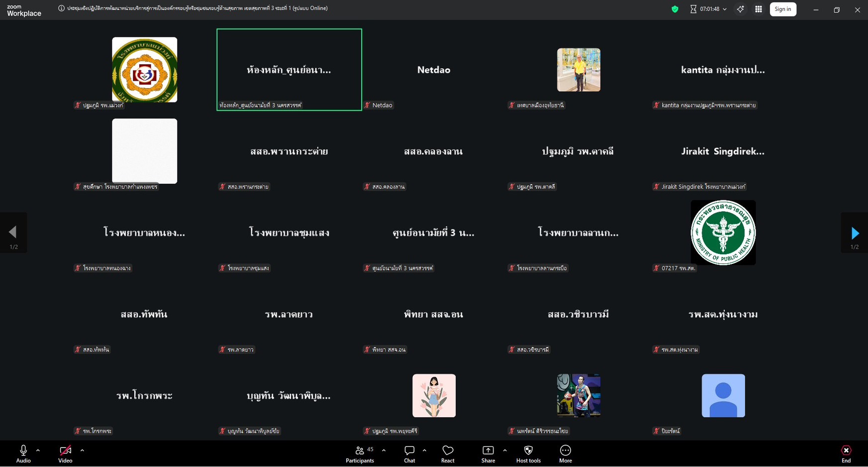The height and width of the screenshot is (467, 868).
Task: Open the meeting timer dropdown
Action: [x=725, y=9]
